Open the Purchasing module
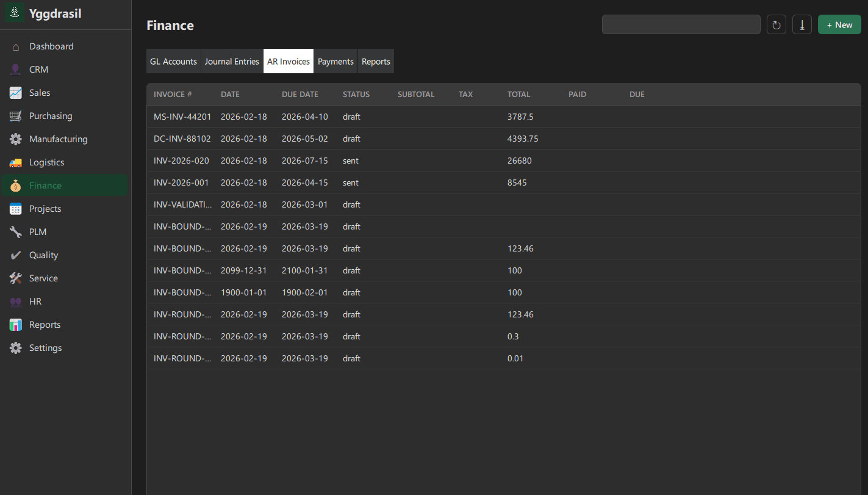This screenshot has height=495, width=868. coord(51,115)
